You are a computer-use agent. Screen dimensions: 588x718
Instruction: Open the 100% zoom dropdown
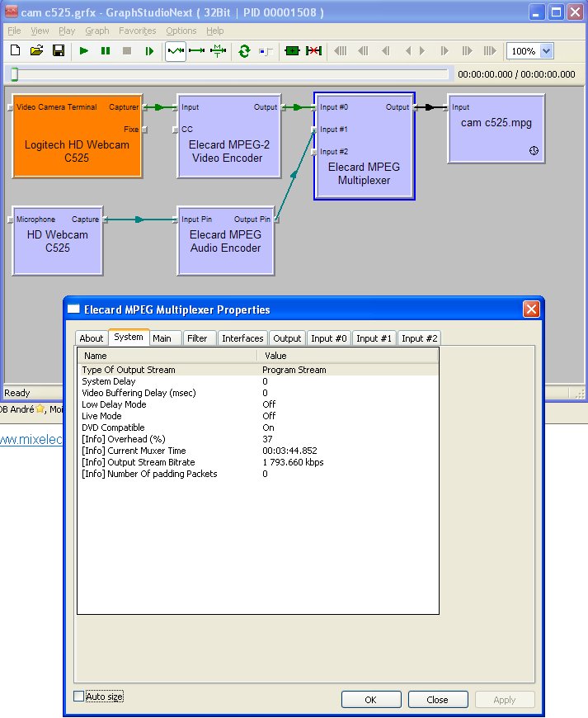click(x=546, y=51)
